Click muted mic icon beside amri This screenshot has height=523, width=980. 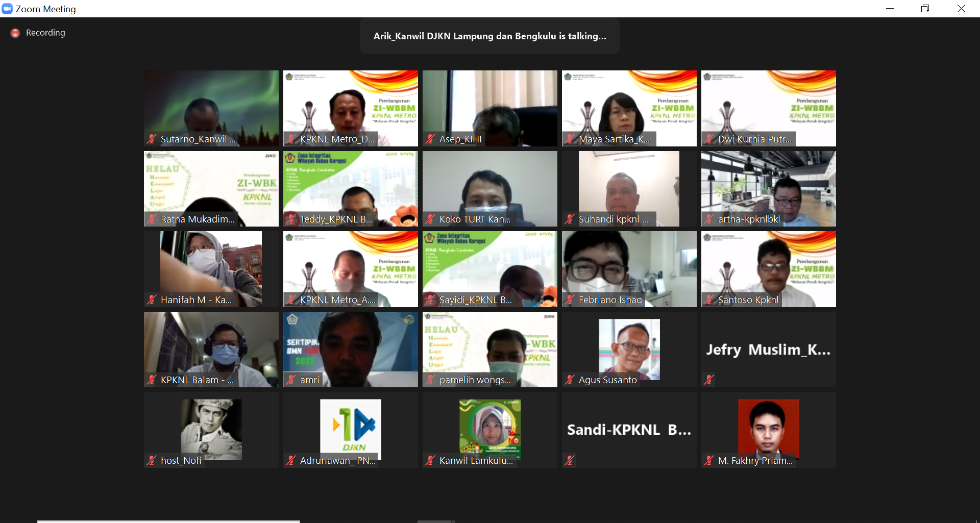[291, 380]
